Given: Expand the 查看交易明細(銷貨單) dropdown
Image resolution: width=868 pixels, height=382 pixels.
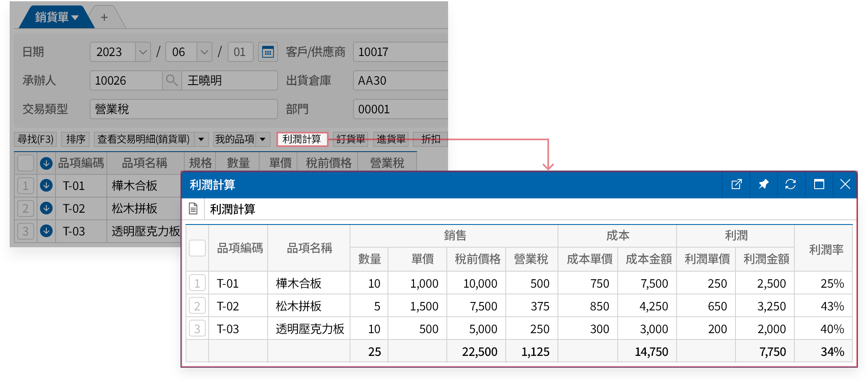Looking at the screenshot, I should (202, 139).
